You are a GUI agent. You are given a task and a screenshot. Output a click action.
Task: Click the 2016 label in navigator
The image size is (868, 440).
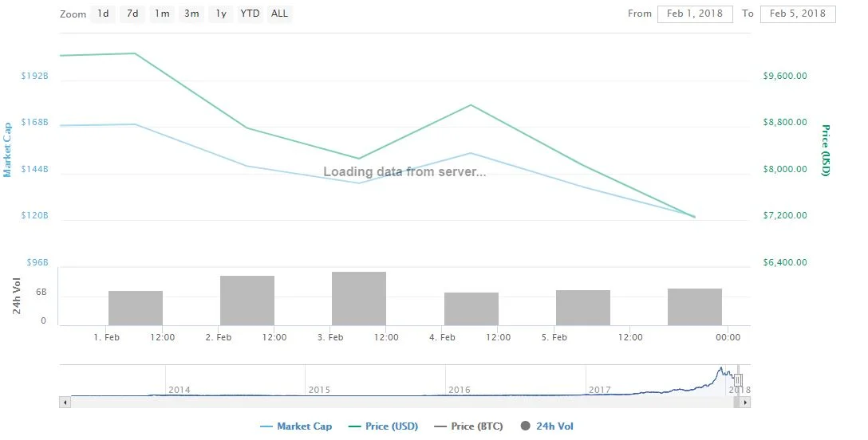460,390
